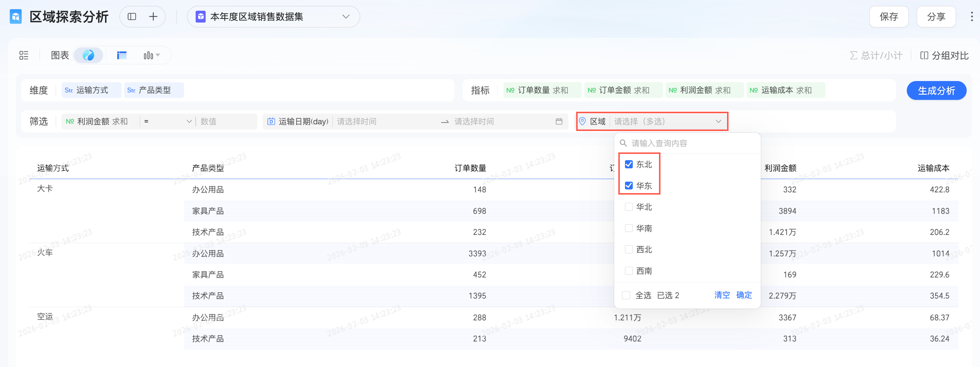
Task: Open the more options vertical dots menu
Action: [971, 17]
